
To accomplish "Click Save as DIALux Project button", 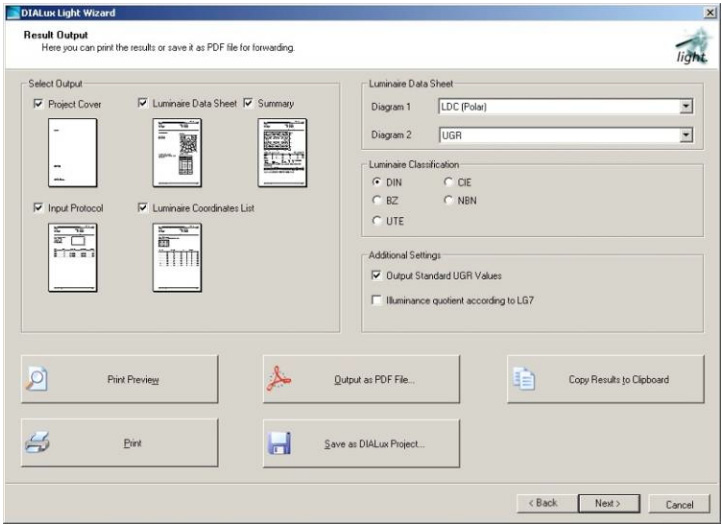I will click(361, 443).
